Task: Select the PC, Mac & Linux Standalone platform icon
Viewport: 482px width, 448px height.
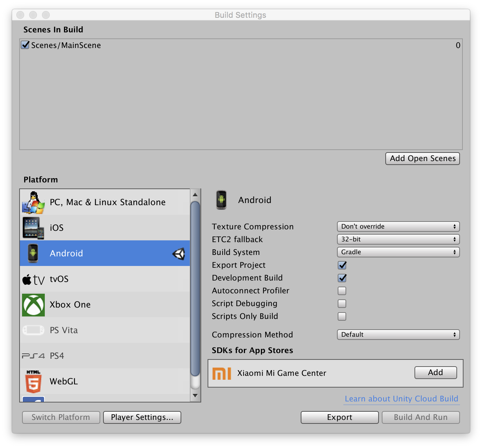Action: [33, 202]
